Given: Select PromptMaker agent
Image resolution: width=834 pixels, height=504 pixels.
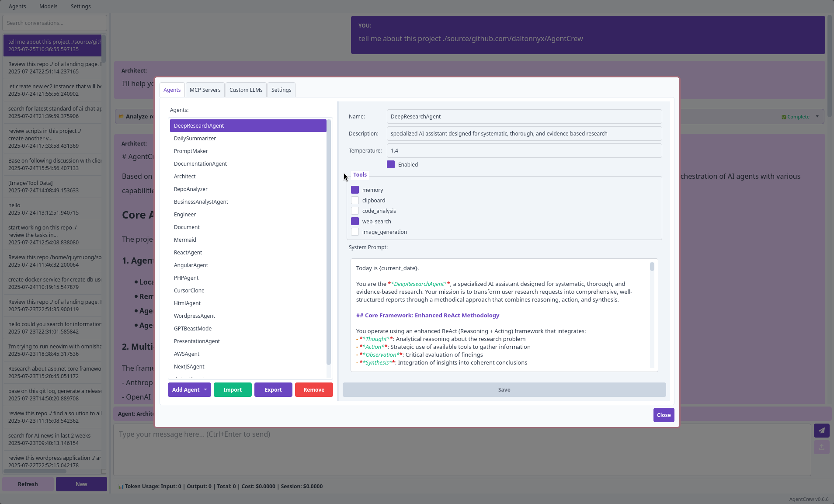Looking at the screenshot, I should [248, 151].
